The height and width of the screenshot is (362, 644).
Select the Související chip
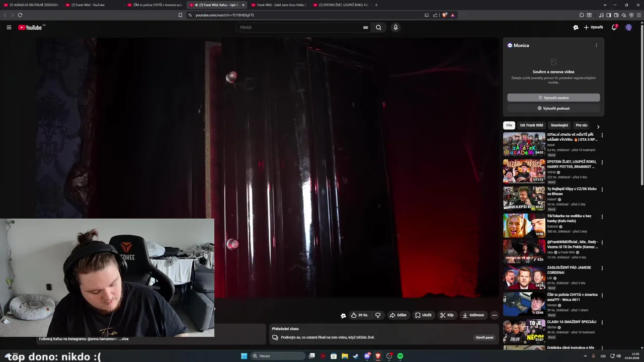pos(559,125)
